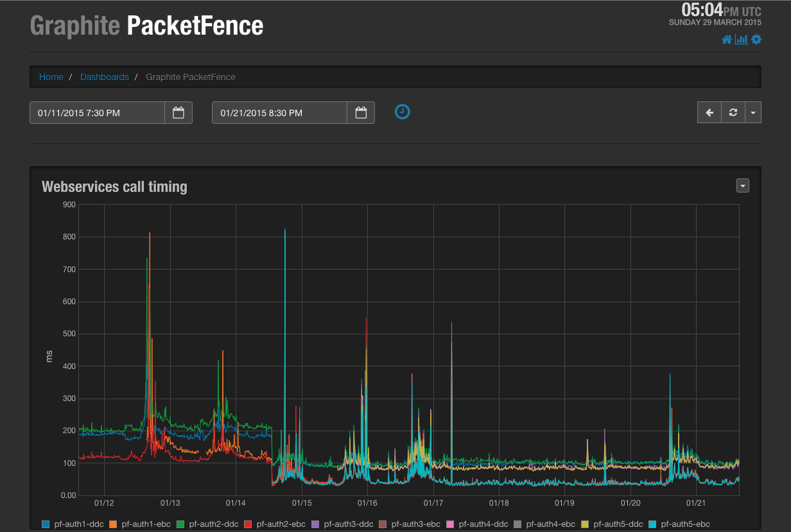This screenshot has width=791, height=532.
Task: Toggle the pf-auth4-ddc series label
Action: (x=483, y=524)
